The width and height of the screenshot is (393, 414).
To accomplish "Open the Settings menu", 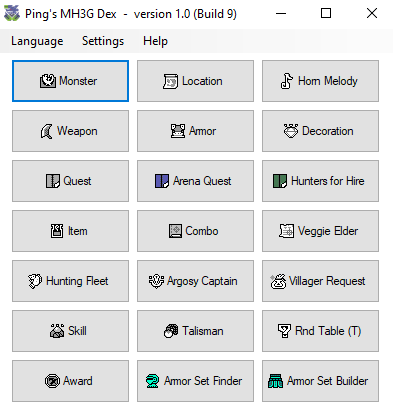I will pyautogui.click(x=103, y=41).
